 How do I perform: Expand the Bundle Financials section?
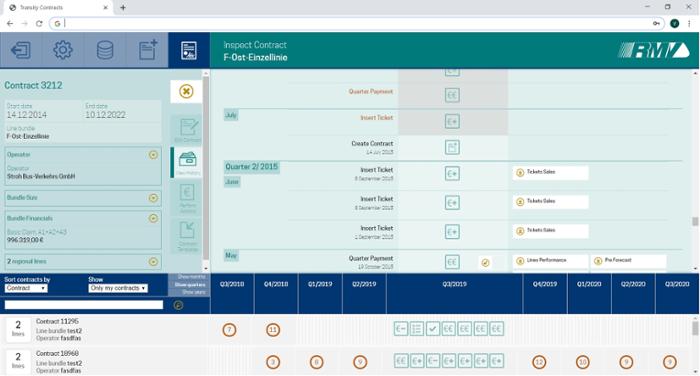pos(153,218)
